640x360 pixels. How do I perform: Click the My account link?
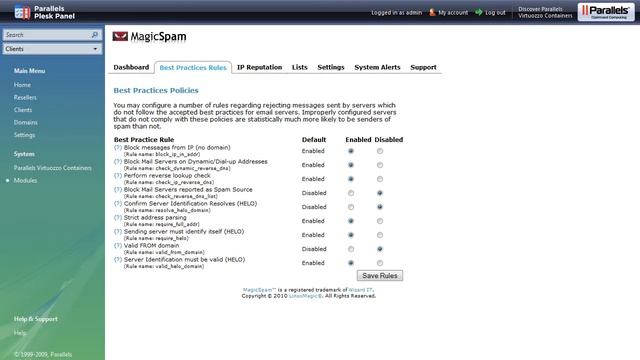pyautogui.click(x=453, y=13)
